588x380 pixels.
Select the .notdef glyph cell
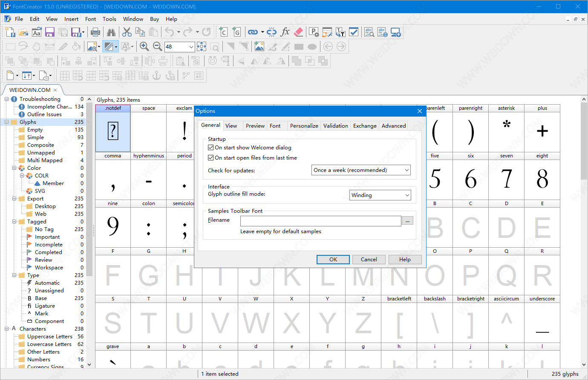(113, 128)
